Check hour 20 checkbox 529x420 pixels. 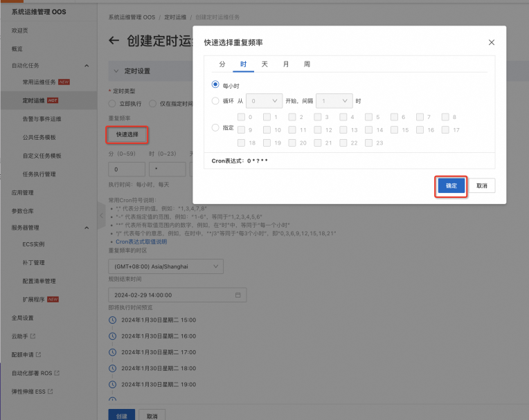(x=292, y=143)
